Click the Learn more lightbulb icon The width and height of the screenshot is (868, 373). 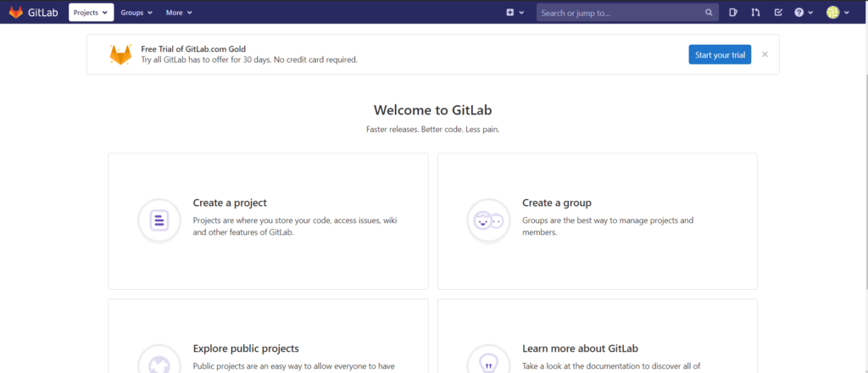488,359
